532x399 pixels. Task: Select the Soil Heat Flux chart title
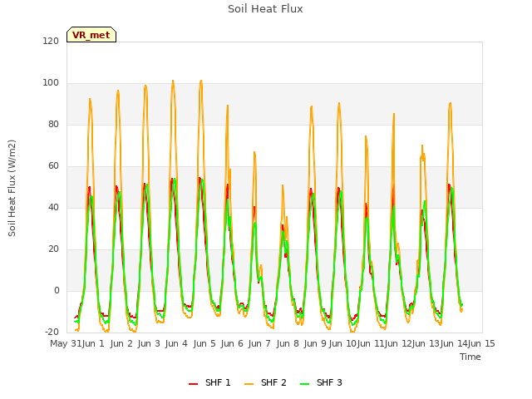coord(265,9)
